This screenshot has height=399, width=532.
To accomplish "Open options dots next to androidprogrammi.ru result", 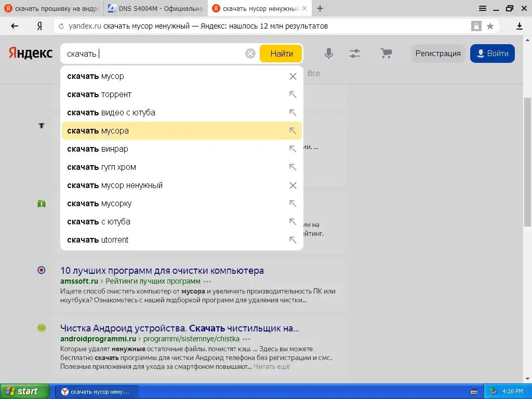I will 246,339.
